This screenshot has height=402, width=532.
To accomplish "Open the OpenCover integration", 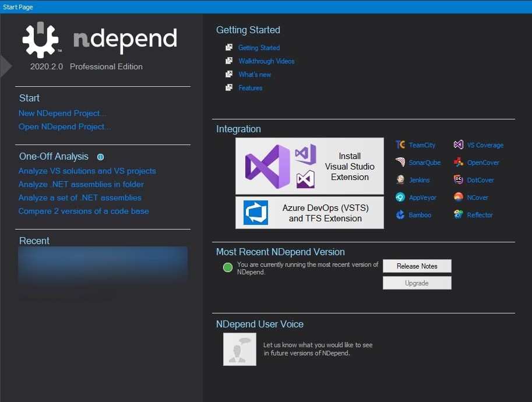I will [x=460, y=162].
